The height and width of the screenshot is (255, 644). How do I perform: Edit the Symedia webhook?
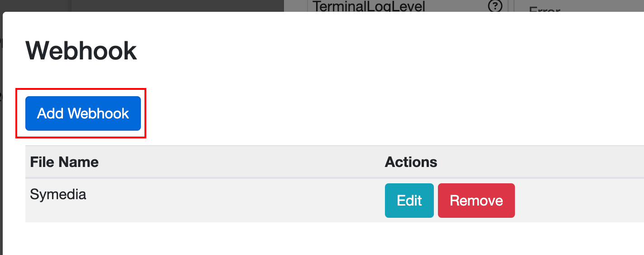point(409,201)
